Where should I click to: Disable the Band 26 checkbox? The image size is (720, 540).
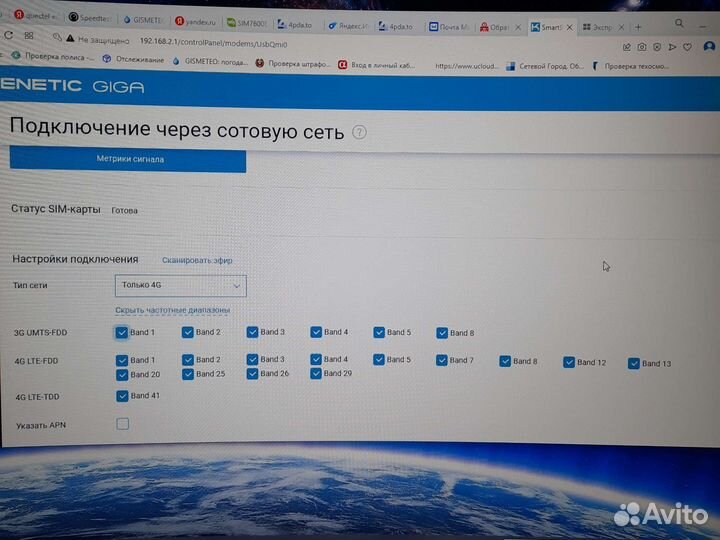(252, 374)
